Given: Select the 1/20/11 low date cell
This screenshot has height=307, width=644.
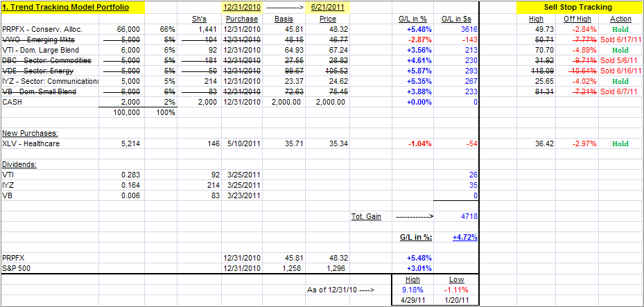Looking at the screenshot, I should point(456,300).
